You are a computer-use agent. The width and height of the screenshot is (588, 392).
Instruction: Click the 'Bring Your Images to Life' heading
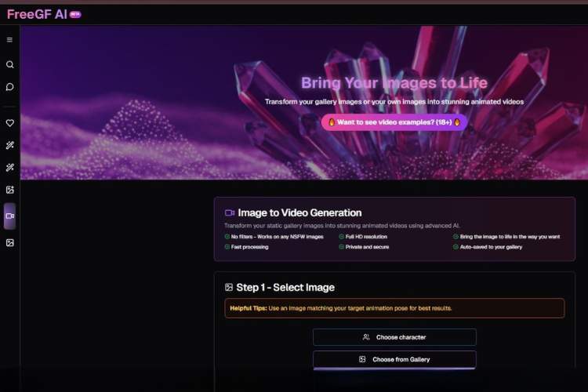(x=394, y=83)
